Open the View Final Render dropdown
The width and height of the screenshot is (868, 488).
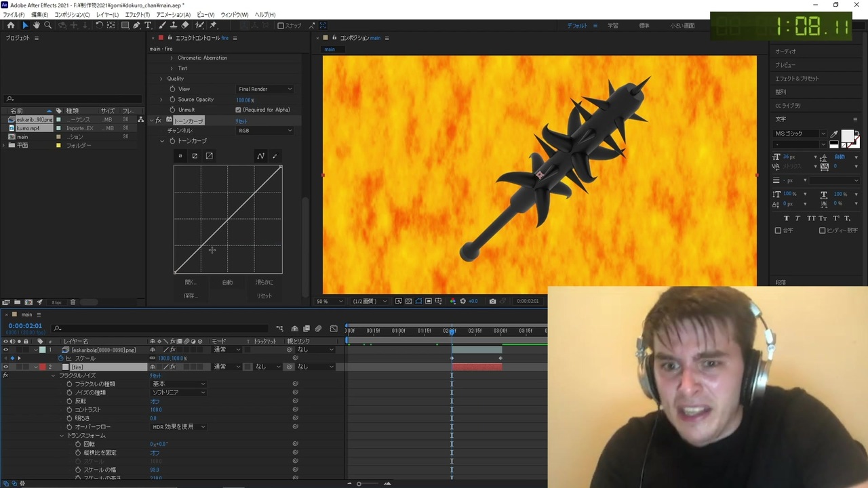pos(265,89)
